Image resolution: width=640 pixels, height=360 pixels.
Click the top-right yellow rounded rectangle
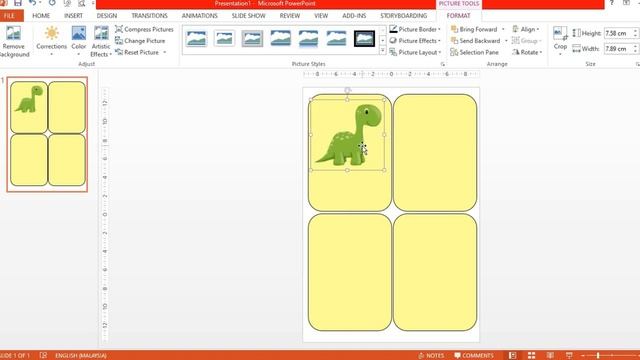coord(435,153)
